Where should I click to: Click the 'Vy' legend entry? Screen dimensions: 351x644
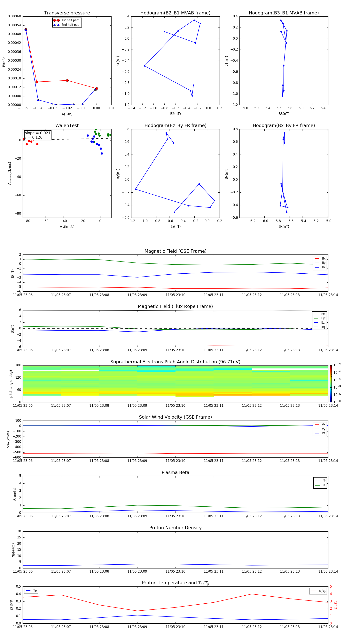320,429
